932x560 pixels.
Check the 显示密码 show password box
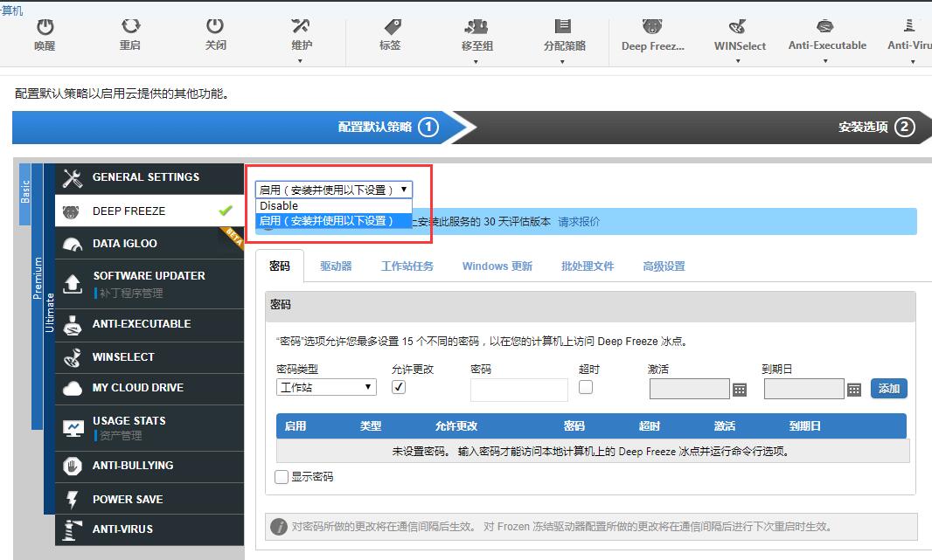click(282, 477)
